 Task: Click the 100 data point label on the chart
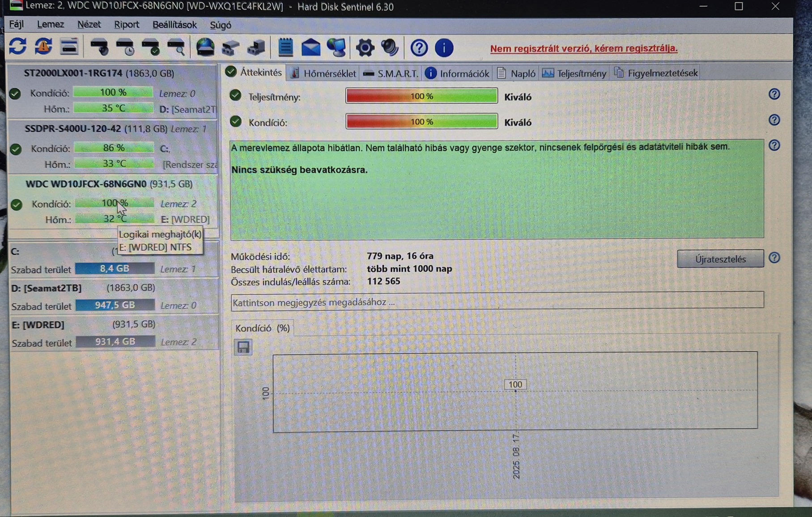(x=515, y=384)
